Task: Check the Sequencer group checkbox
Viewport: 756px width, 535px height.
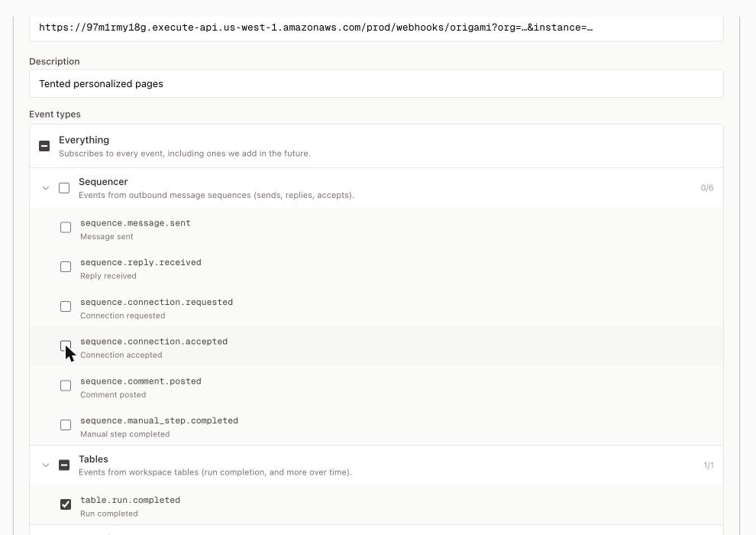Action: pyautogui.click(x=64, y=188)
